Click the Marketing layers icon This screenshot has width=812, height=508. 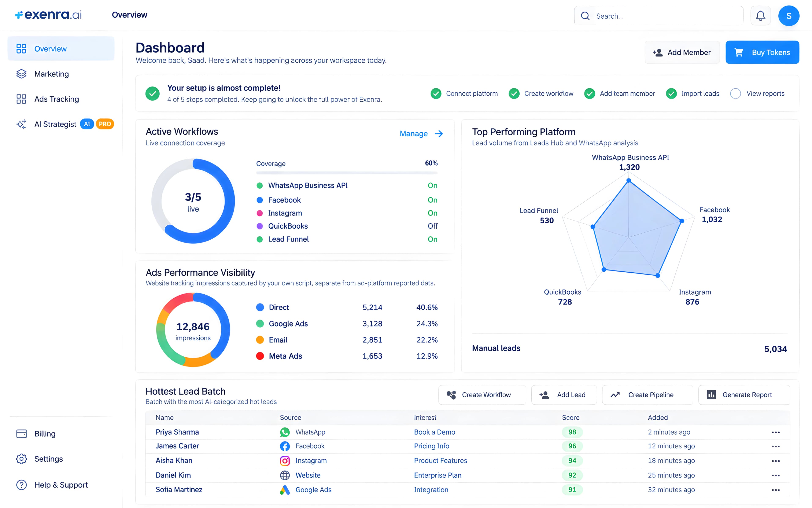click(22, 74)
